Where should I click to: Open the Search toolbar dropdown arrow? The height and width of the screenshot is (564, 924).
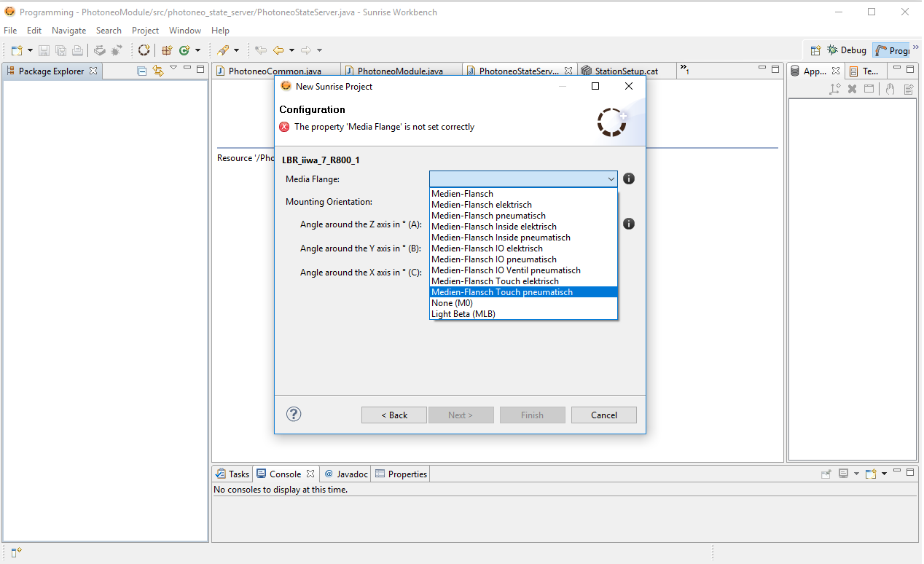tap(236, 50)
